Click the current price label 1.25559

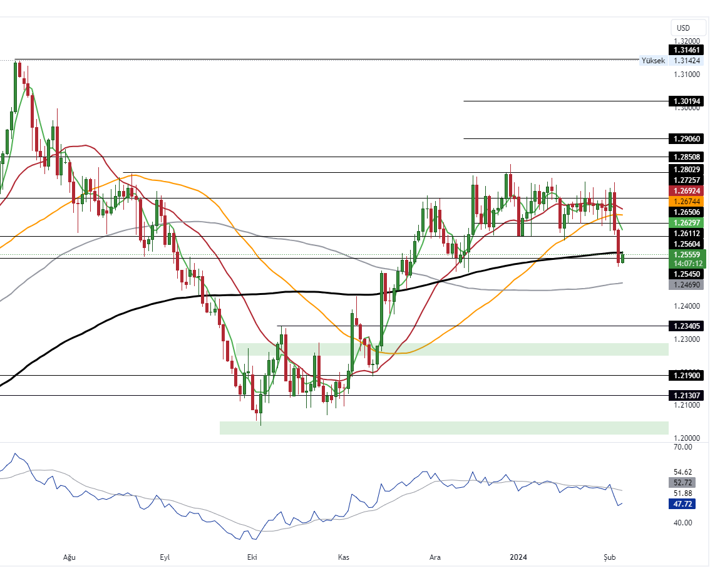click(x=686, y=255)
